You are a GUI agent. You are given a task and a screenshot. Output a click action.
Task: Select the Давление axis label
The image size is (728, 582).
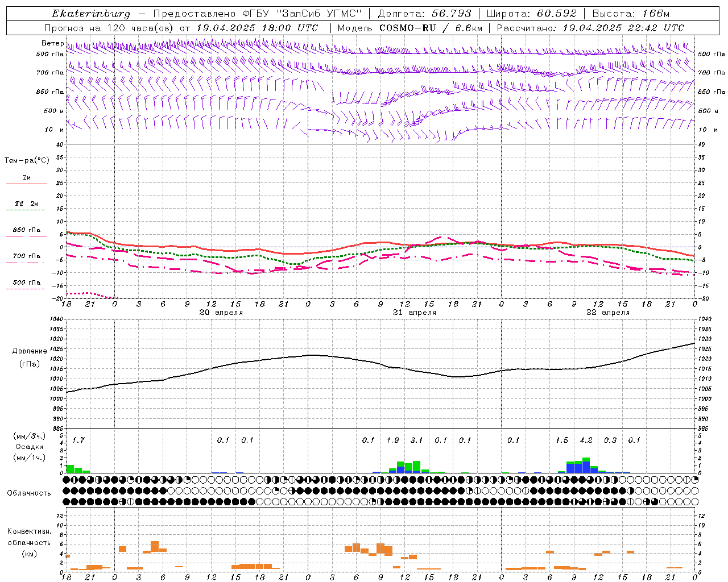30,351
